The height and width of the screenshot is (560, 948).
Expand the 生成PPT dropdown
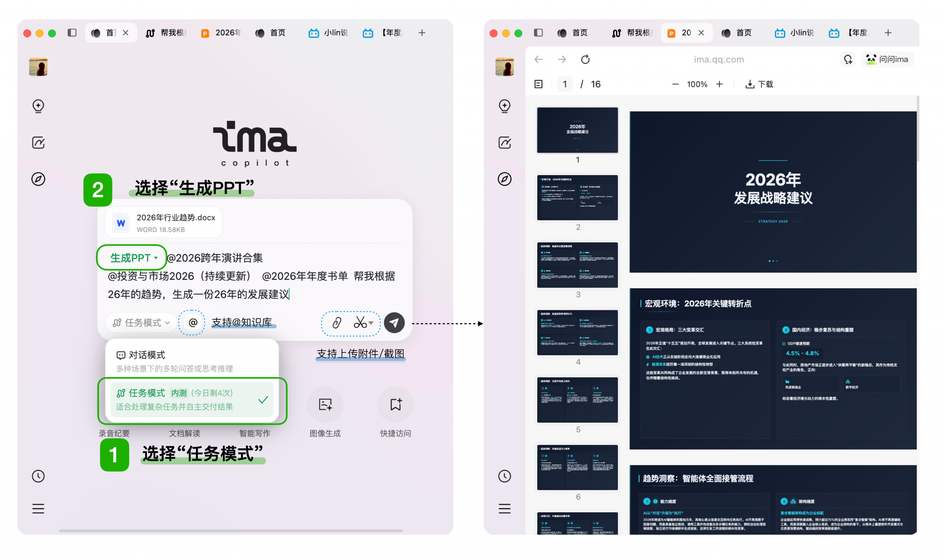pyautogui.click(x=155, y=258)
